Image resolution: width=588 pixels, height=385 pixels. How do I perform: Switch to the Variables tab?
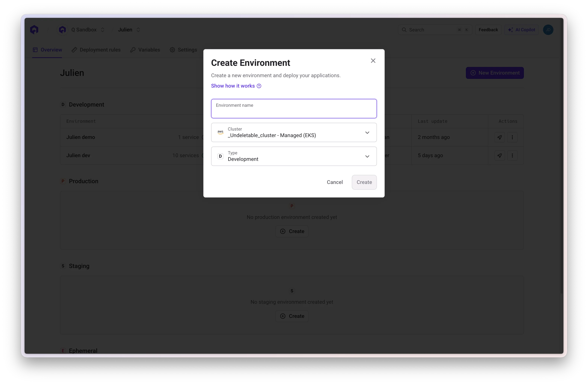click(x=145, y=50)
